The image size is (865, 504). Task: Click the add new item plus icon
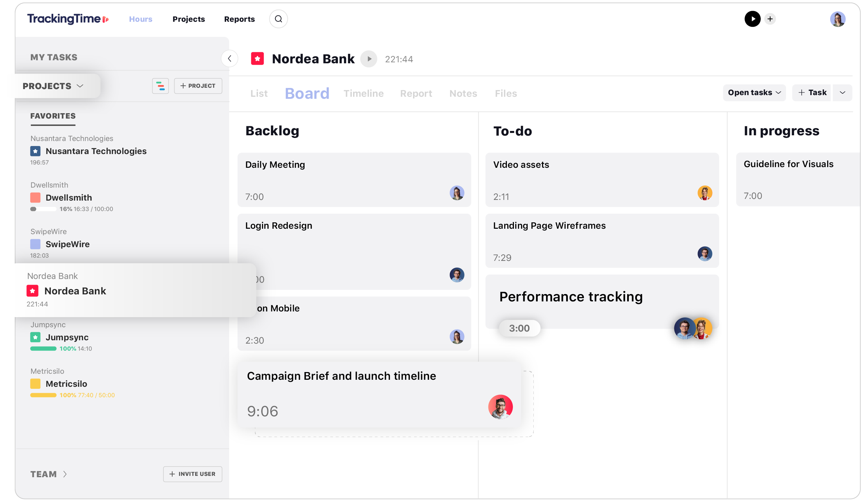click(x=770, y=19)
